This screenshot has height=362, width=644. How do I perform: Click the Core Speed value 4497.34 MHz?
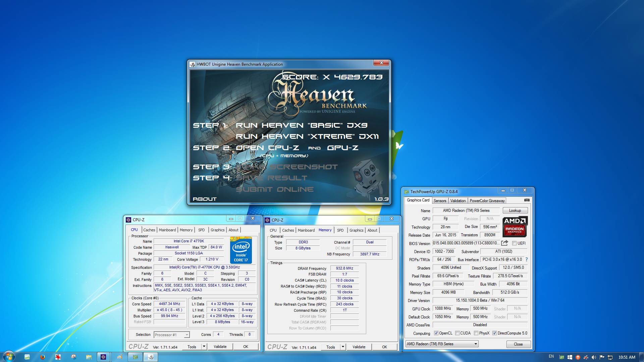pyautogui.click(x=169, y=304)
